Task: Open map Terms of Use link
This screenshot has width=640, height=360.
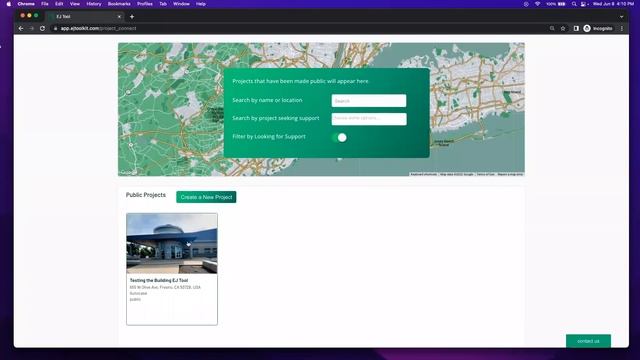Action: click(x=485, y=174)
